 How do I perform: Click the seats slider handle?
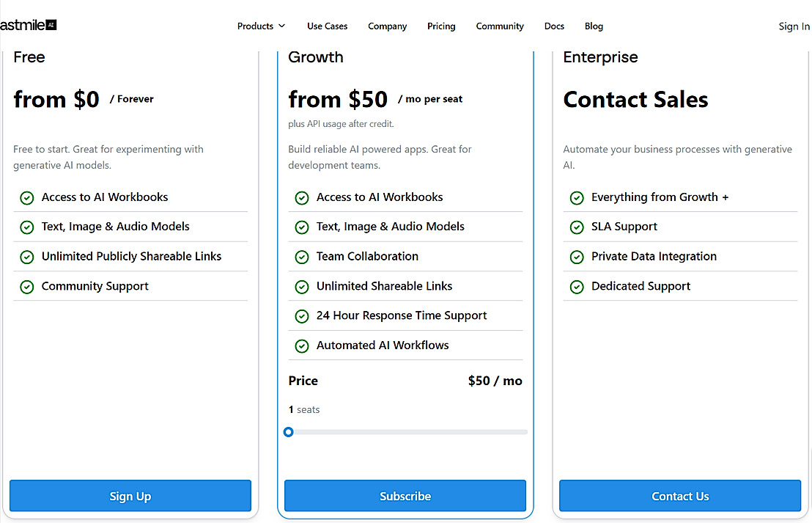pos(289,432)
